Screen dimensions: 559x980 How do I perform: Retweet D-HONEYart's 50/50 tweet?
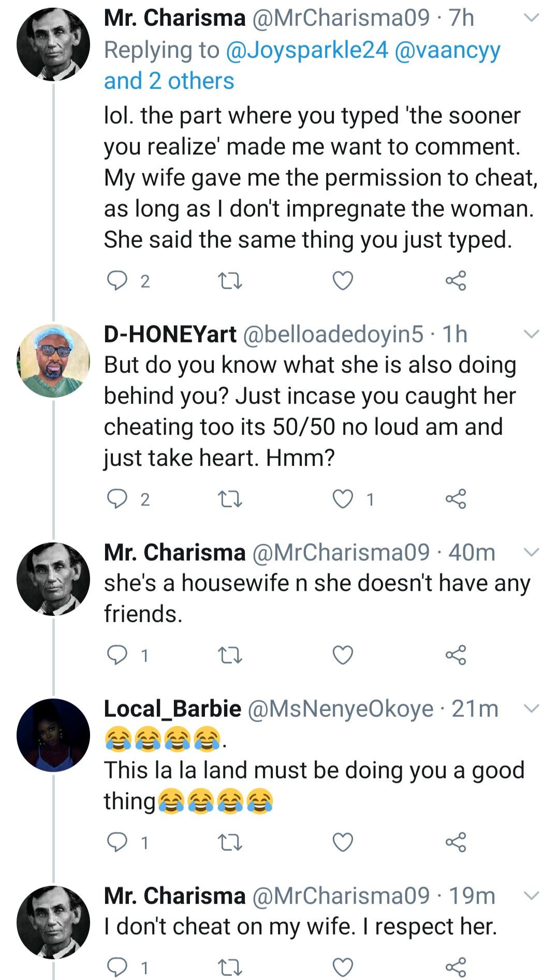(x=230, y=500)
